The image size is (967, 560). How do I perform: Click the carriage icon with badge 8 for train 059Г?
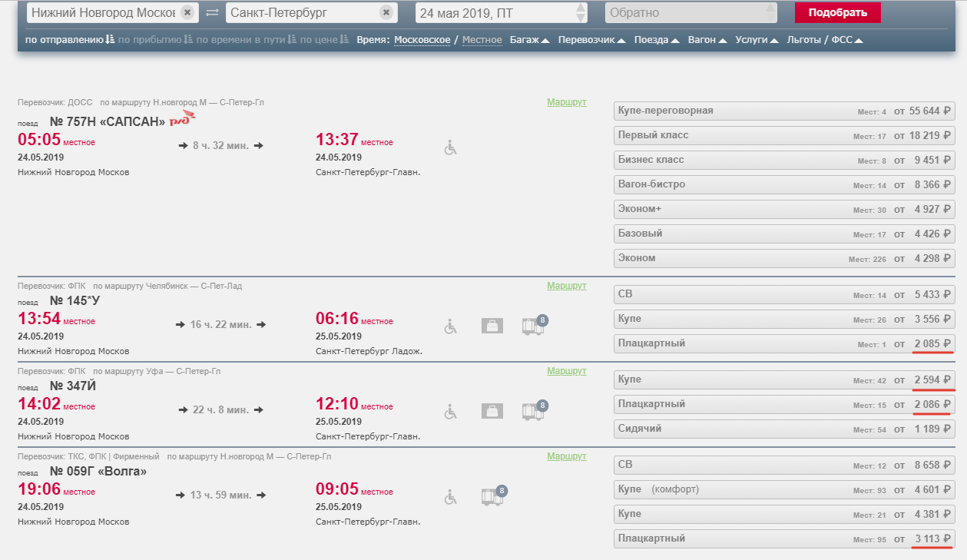[494, 495]
